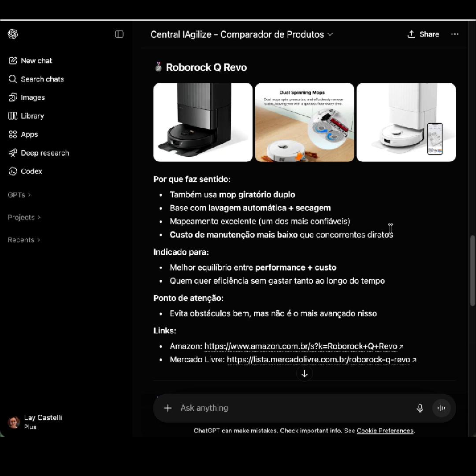Expand the Recents section
Screen dimensions: 476x476
[24, 240]
